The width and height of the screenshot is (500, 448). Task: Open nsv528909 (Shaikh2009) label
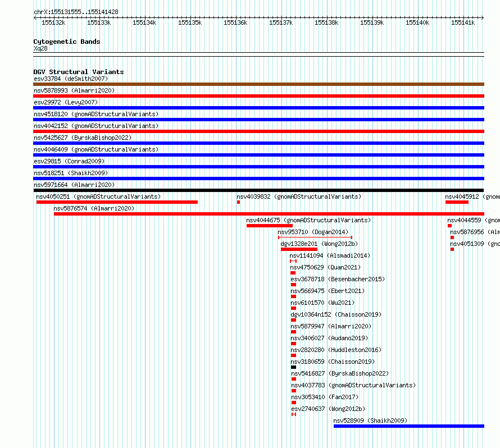tap(371, 420)
